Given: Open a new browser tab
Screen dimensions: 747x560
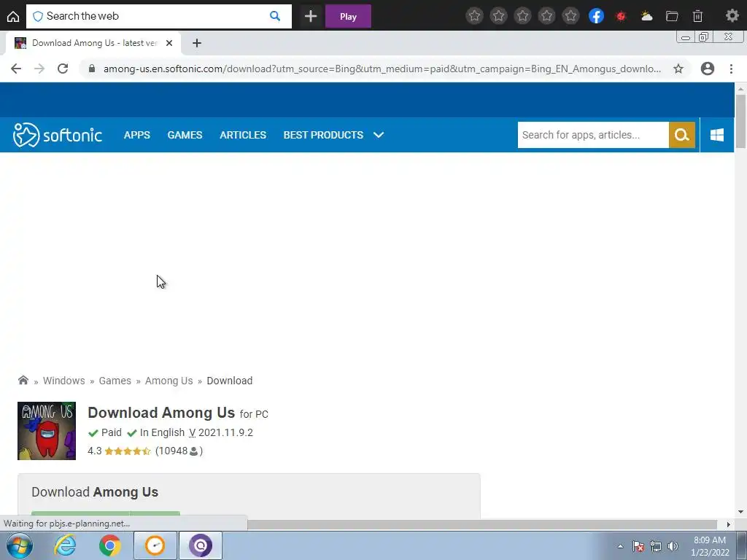Looking at the screenshot, I should (197, 43).
